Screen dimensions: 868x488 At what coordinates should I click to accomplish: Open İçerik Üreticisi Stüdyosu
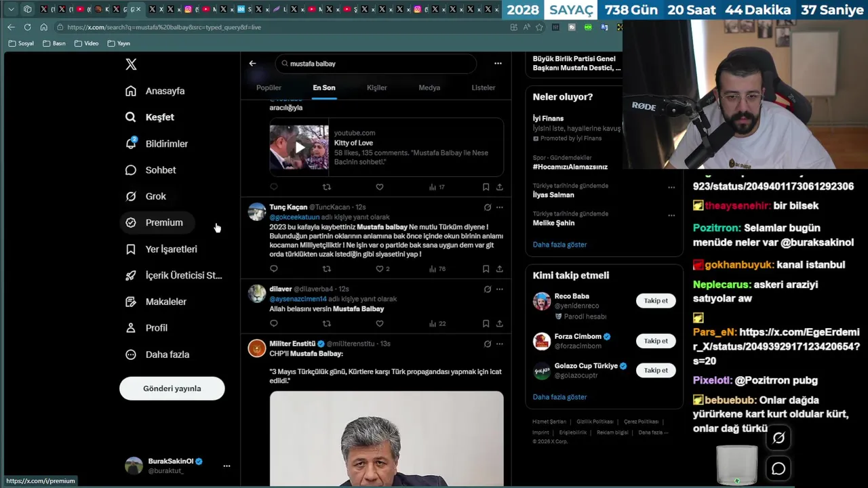click(174, 275)
